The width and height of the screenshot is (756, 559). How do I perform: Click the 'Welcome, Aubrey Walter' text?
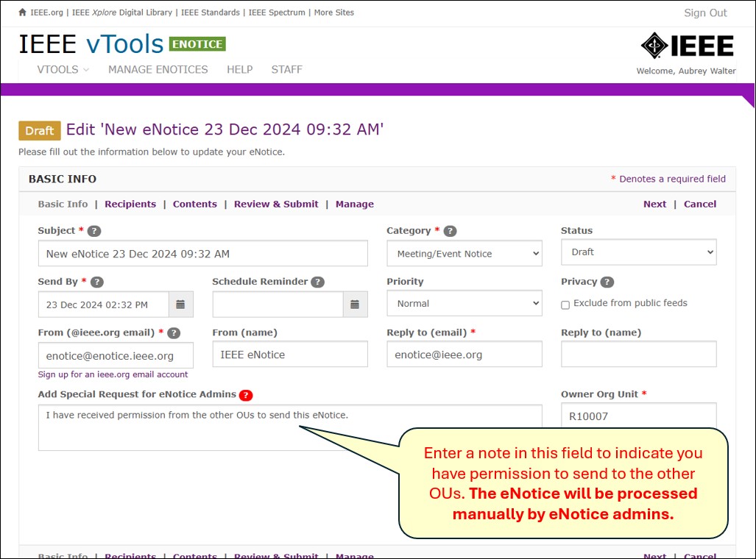point(685,71)
